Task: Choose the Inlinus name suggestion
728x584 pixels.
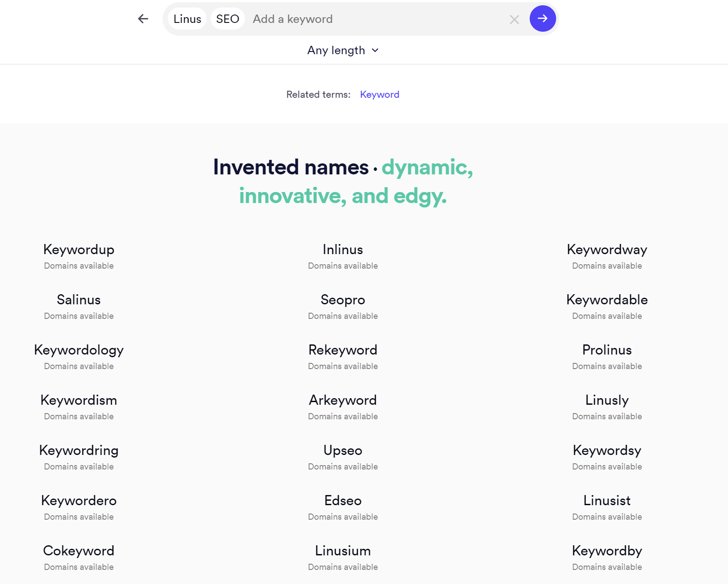Action: point(343,250)
